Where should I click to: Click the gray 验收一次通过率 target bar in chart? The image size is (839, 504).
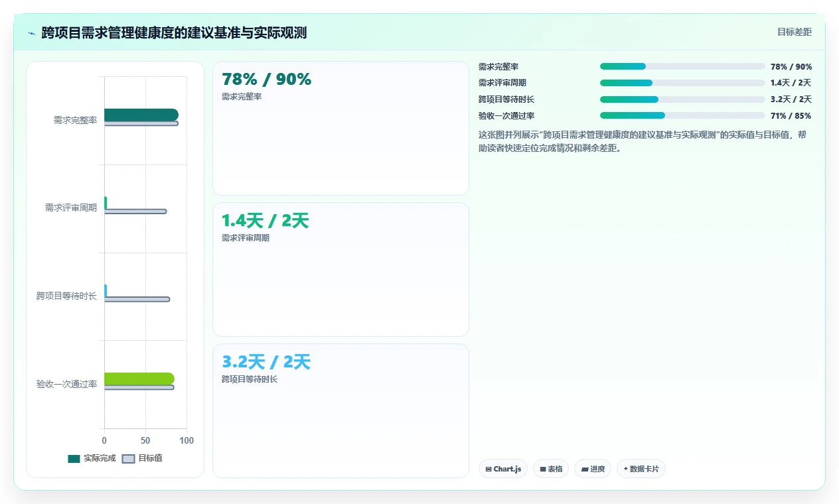(139, 387)
